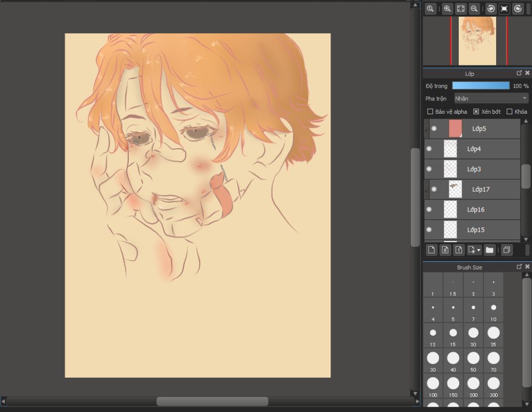Choose brush size 1
Screen dimensions: 532x412
tap(433, 285)
